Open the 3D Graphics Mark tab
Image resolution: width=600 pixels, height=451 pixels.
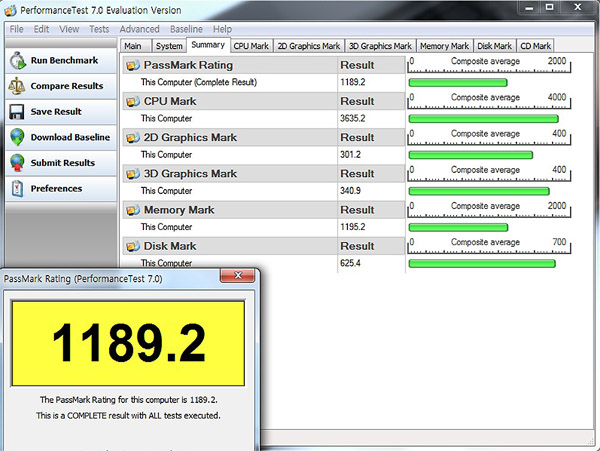(380, 46)
